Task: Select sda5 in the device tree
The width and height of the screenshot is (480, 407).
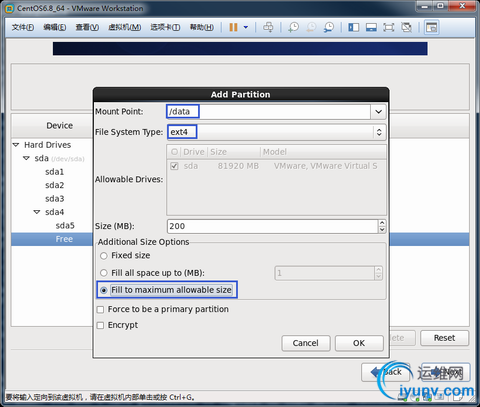Action: coord(65,226)
